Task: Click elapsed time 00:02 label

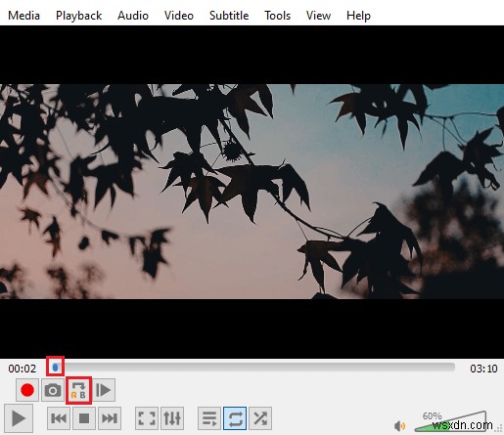Action: coord(23,369)
